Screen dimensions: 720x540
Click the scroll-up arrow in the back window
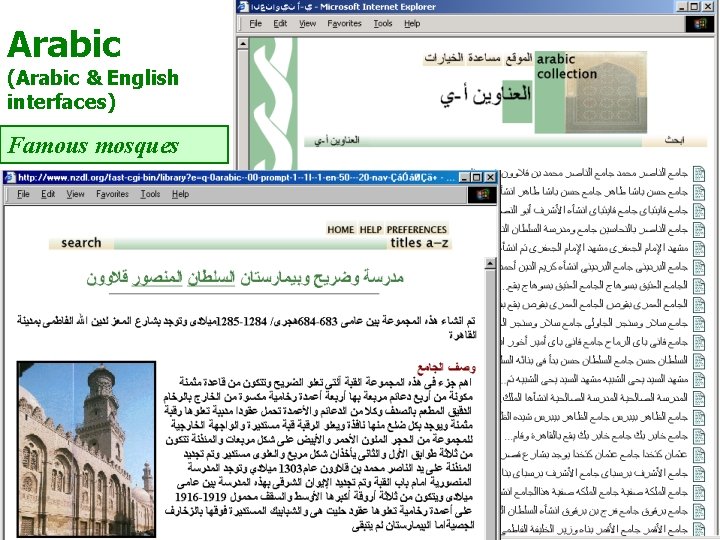pos(243,44)
